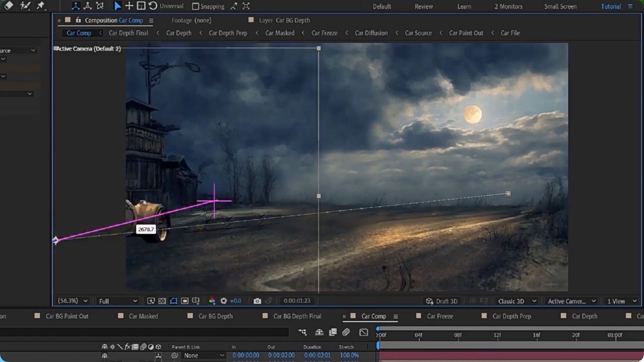Open the Full resolution dropdown
This screenshot has width=644, height=362.
pyautogui.click(x=118, y=301)
